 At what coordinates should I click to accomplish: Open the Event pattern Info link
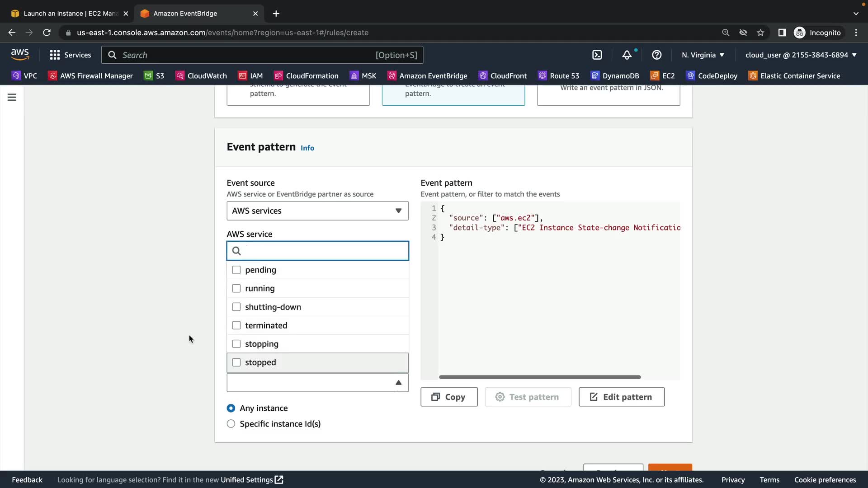(x=307, y=148)
